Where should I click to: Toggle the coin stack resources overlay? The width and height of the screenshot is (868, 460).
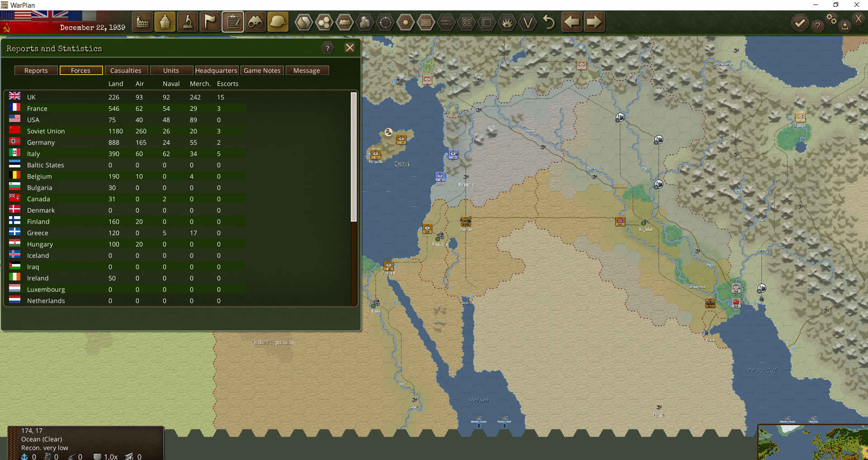pyautogui.click(x=365, y=22)
